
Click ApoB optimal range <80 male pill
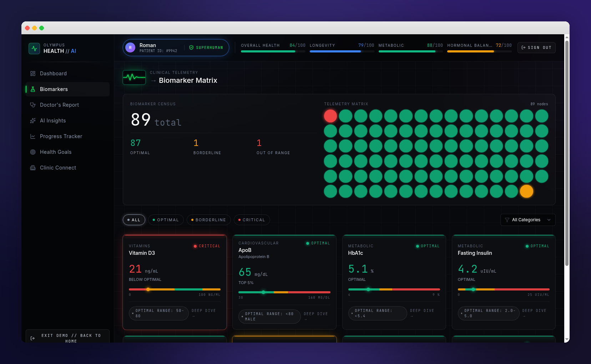(x=269, y=317)
